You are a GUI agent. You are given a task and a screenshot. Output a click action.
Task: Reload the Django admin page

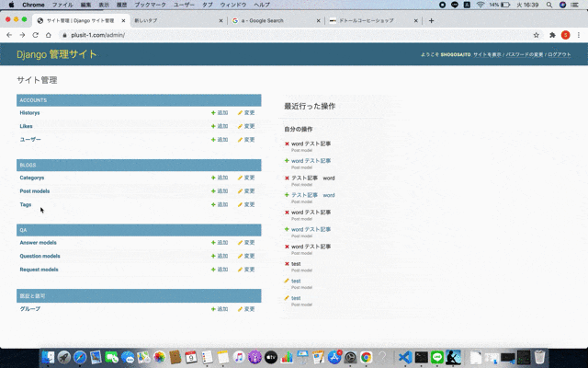pos(35,35)
